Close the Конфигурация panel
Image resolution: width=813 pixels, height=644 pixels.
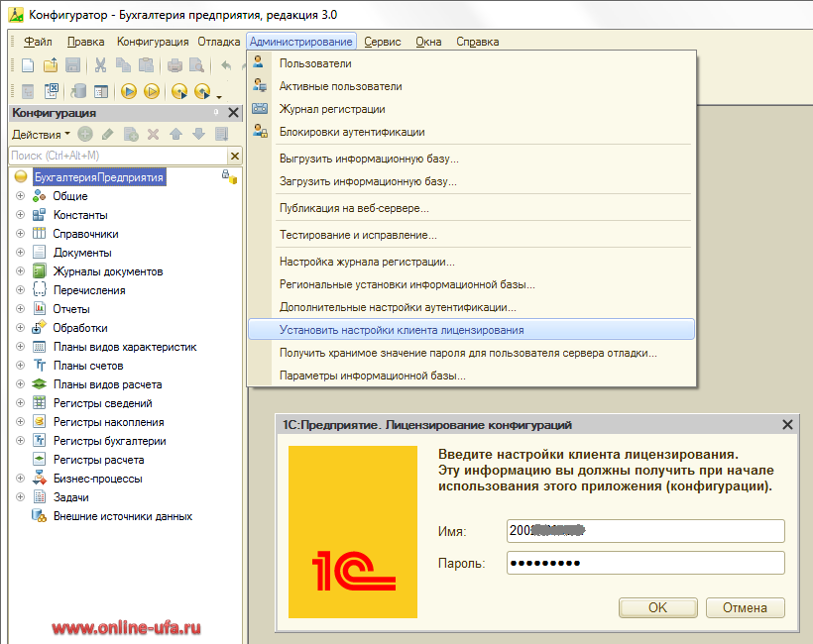pos(233,112)
